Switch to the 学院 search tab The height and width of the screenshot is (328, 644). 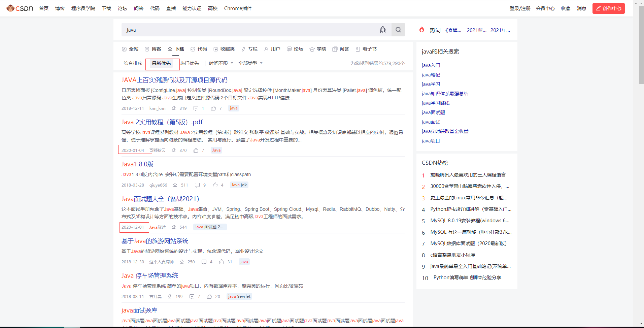[x=318, y=49]
